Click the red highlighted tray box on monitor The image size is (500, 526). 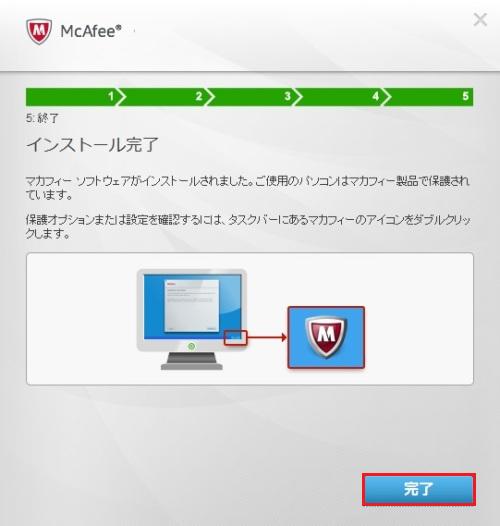(236, 337)
